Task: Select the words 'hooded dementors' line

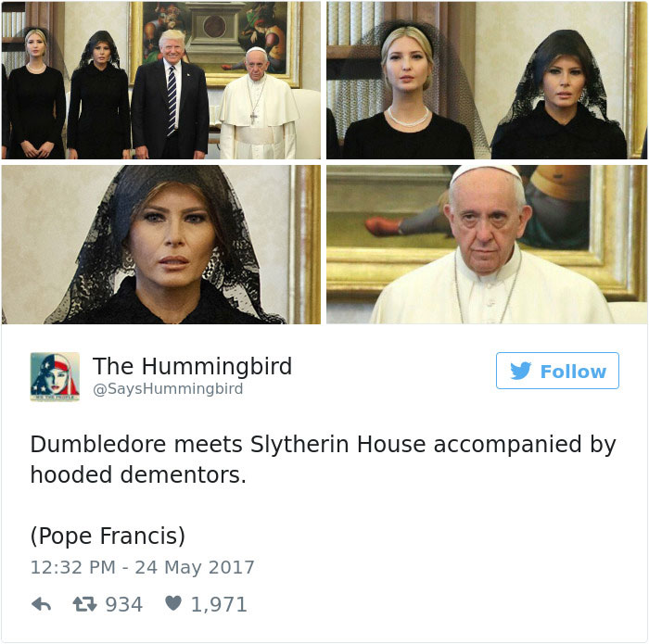Action: pyautogui.click(x=138, y=474)
